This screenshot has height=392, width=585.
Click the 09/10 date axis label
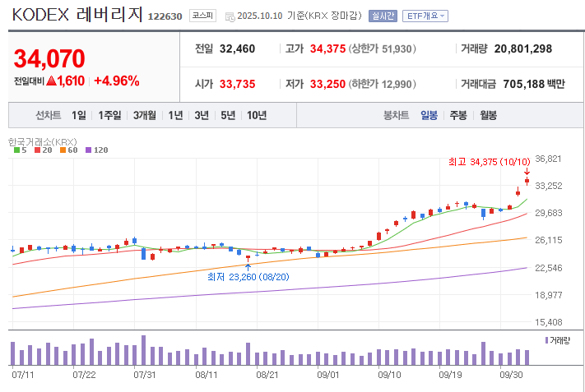(389, 375)
